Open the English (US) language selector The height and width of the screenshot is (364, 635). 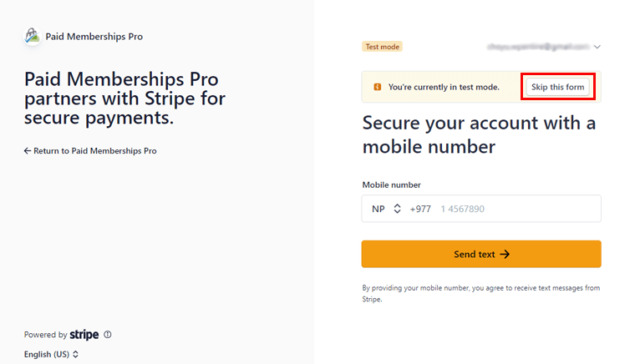pyautogui.click(x=51, y=354)
